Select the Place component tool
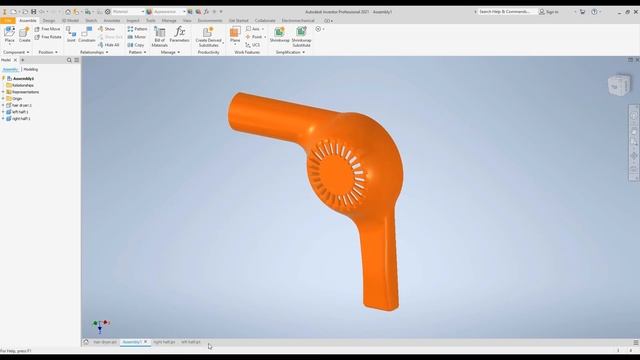This screenshot has width=640, height=360. (x=9, y=35)
